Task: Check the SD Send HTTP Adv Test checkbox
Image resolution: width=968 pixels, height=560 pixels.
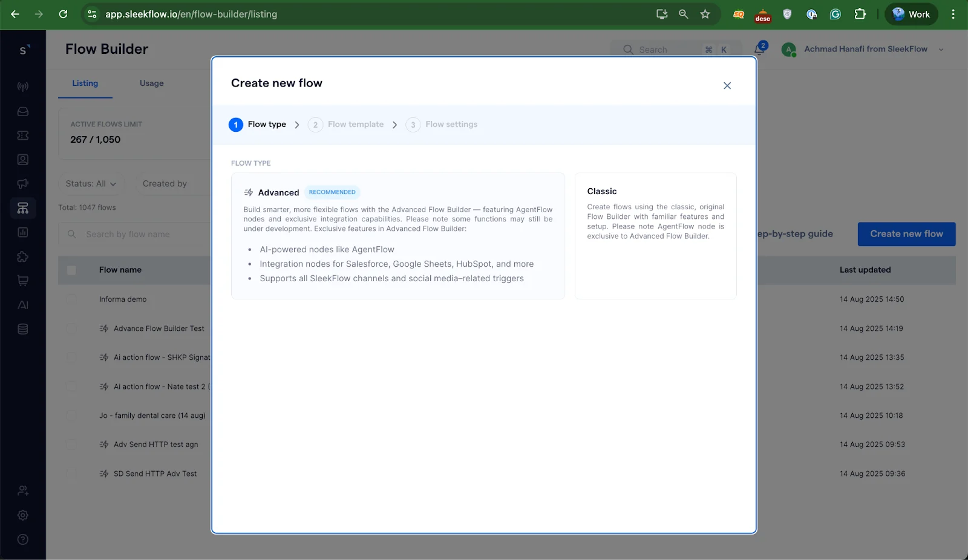Action: 71,474
